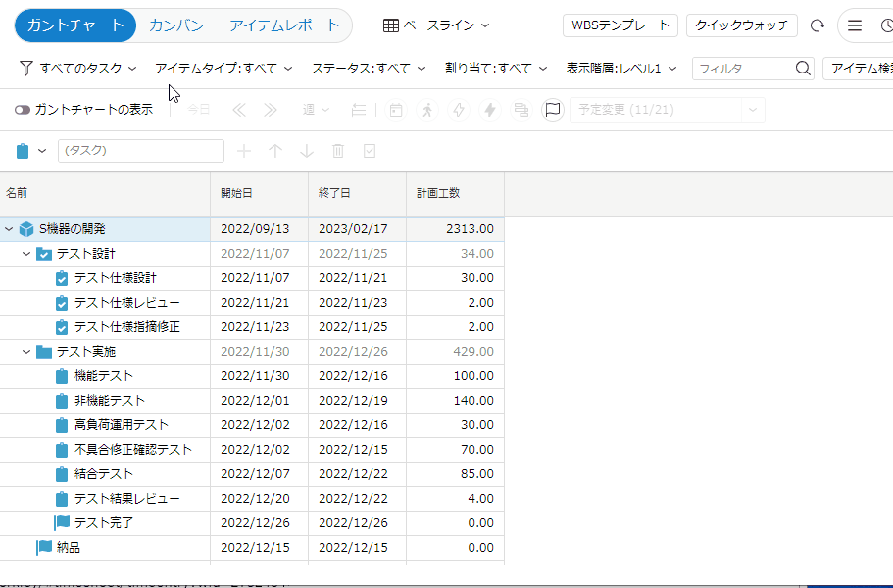Click the blue clipboard task type icon
Viewport: 893px width, 588px height.
(x=24, y=151)
